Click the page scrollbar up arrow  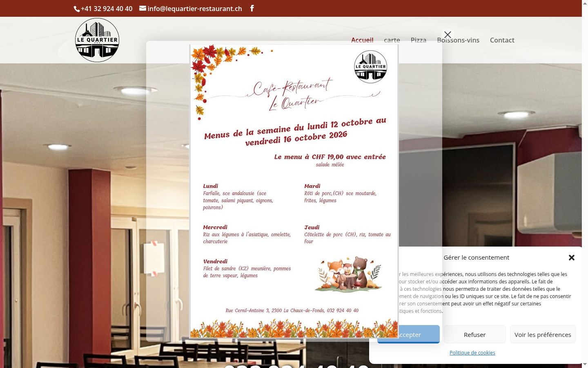coord(585,3)
